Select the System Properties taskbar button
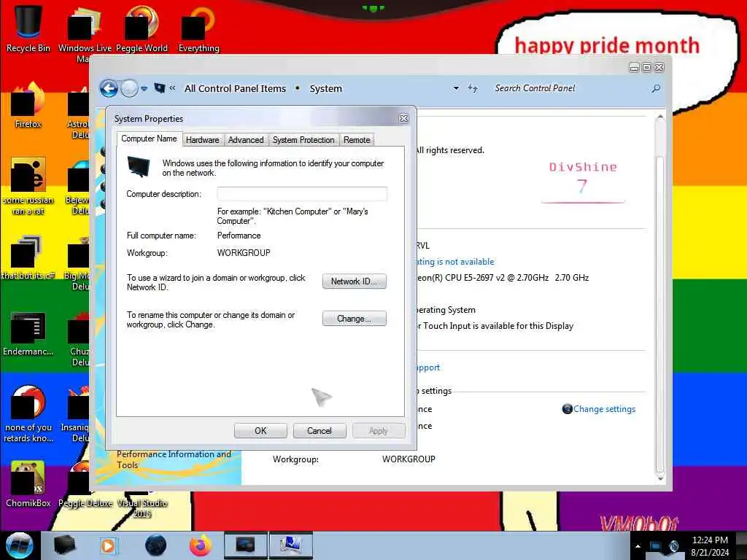Image resolution: width=747 pixels, height=560 pixels. tap(290, 545)
